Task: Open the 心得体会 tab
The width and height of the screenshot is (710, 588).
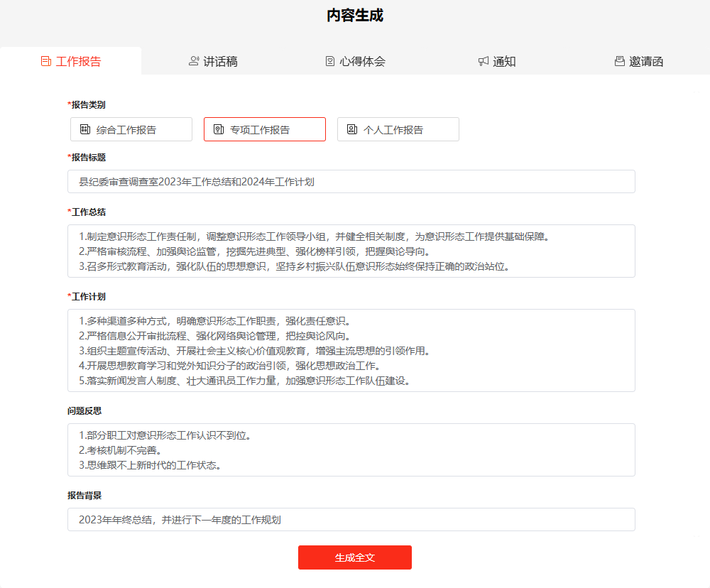Action: click(355, 61)
